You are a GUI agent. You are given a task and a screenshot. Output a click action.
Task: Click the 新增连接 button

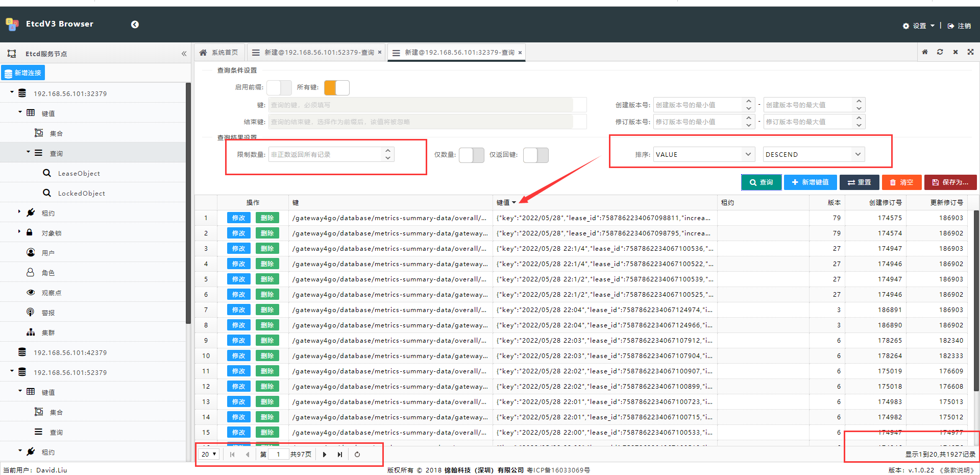(23, 73)
